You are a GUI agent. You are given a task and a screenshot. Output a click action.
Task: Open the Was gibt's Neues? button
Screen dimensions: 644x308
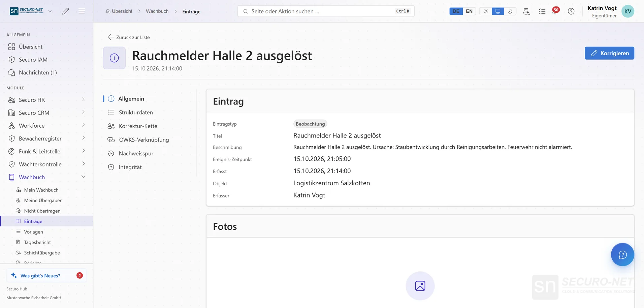46,275
